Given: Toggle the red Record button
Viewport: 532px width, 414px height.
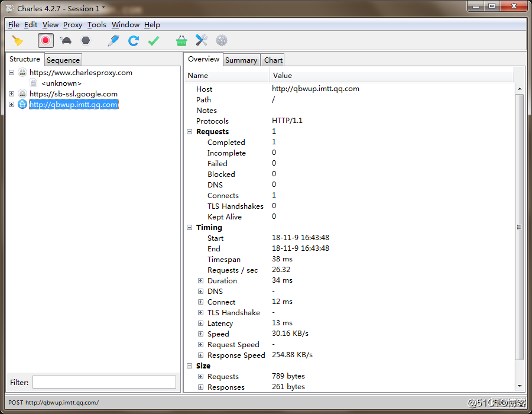Looking at the screenshot, I should [46, 41].
